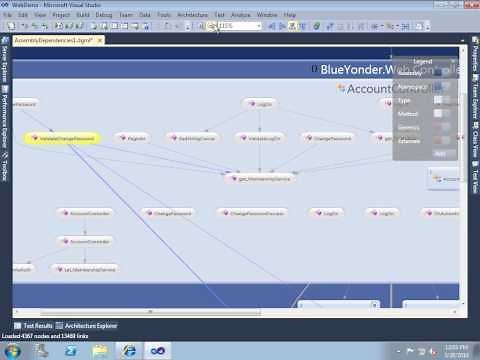480x360 pixels.
Task: Open the Analyze menu
Action: [x=240, y=15]
